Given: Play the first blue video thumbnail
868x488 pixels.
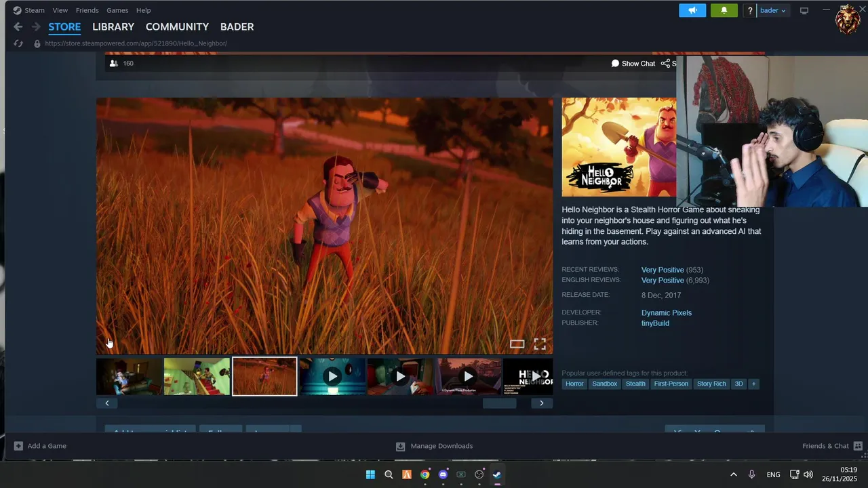Looking at the screenshot, I should pos(332,376).
